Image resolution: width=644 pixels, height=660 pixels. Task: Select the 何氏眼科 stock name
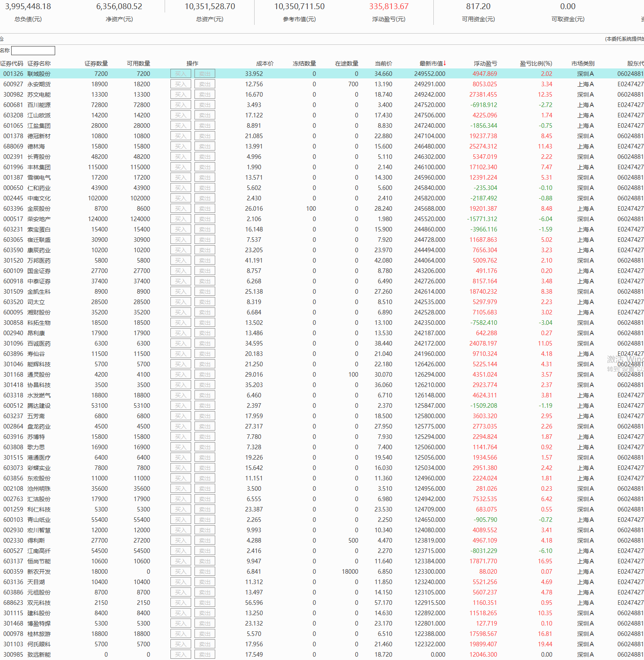click(39, 644)
